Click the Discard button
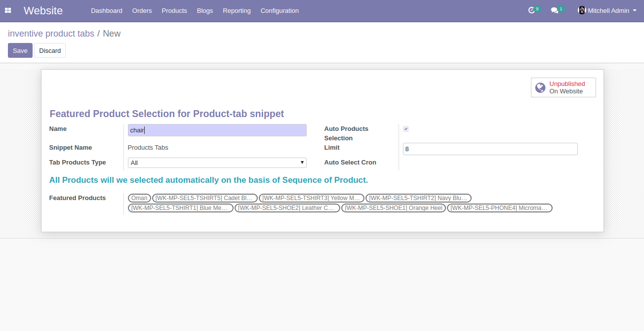Screen dimensions: 644x331 pos(50,50)
